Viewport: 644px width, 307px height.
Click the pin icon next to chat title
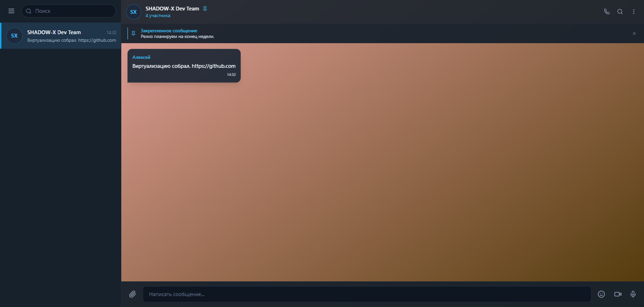pyautogui.click(x=205, y=9)
